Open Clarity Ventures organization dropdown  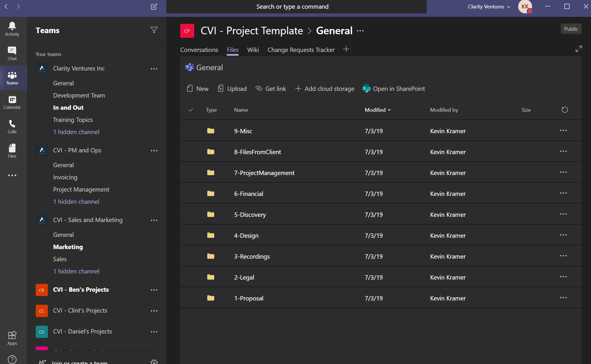489,7
